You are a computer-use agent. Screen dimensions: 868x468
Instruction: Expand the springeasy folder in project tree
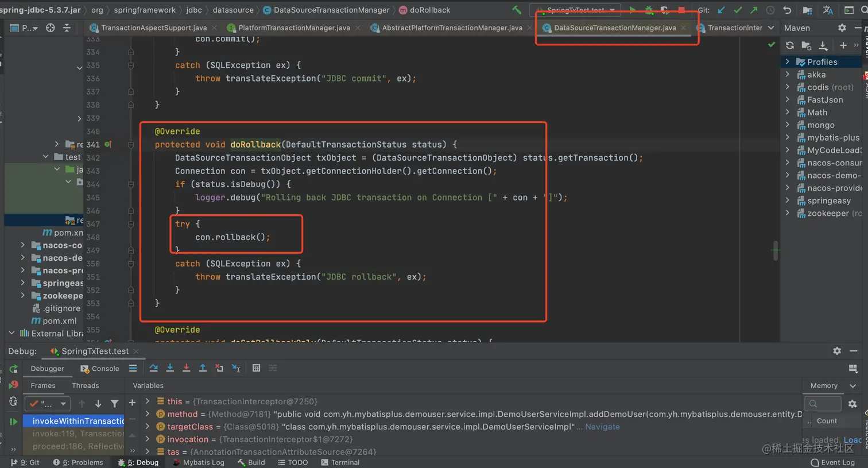click(x=22, y=283)
